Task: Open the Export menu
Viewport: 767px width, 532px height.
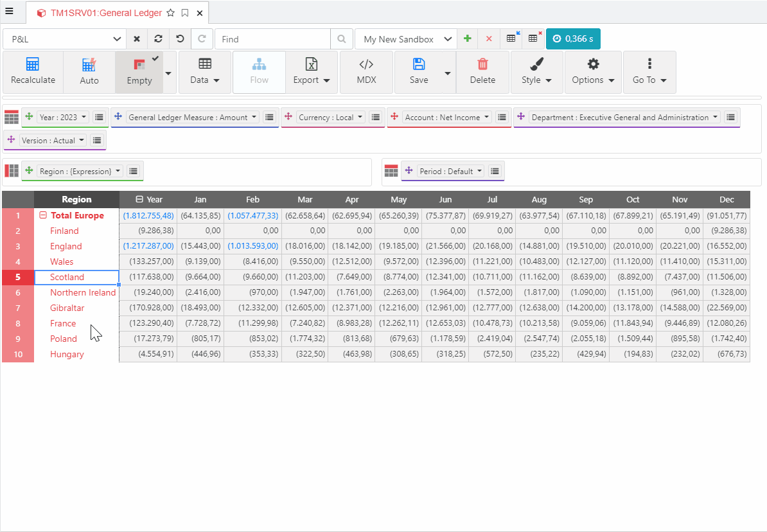Action: click(x=311, y=71)
